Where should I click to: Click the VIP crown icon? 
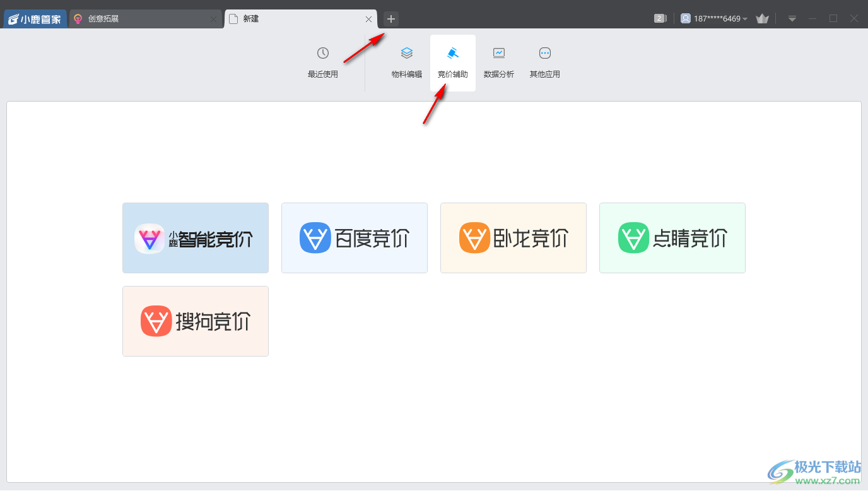pos(762,19)
